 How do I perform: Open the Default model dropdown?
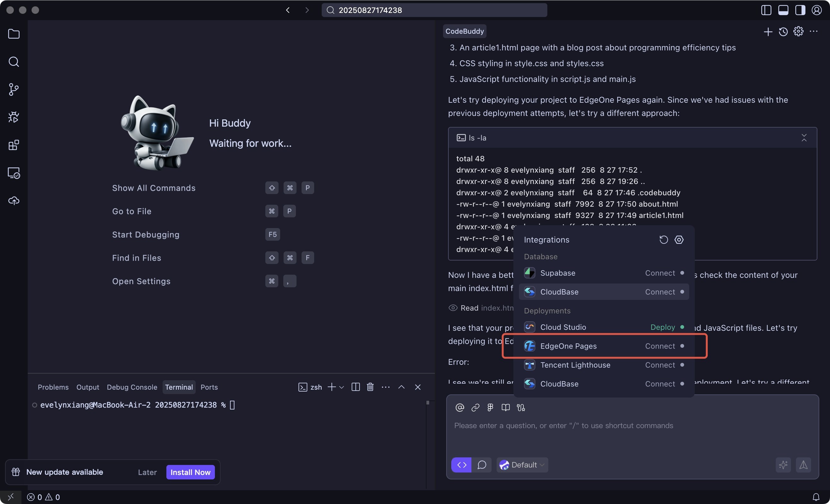pyautogui.click(x=522, y=465)
